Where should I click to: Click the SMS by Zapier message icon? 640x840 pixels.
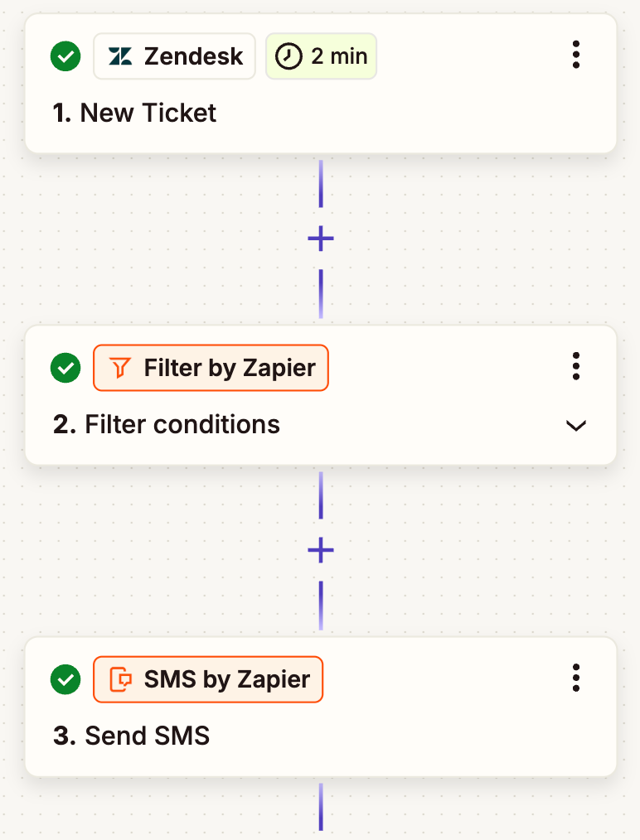[121, 680]
